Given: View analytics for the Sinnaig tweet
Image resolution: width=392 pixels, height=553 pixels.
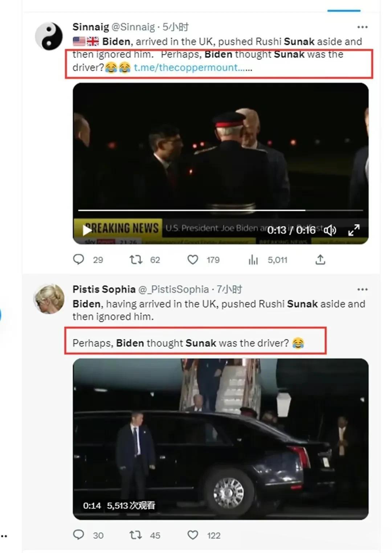Looking at the screenshot, I should pyautogui.click(x=253, y=259).
